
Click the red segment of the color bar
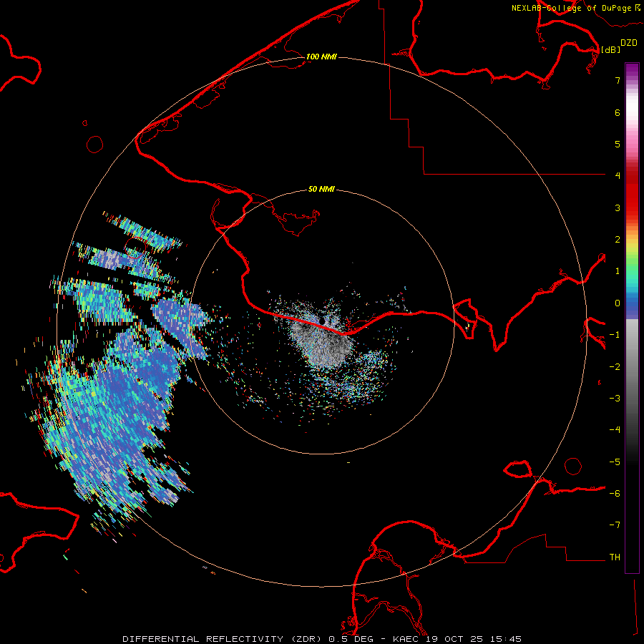point(632,191)
